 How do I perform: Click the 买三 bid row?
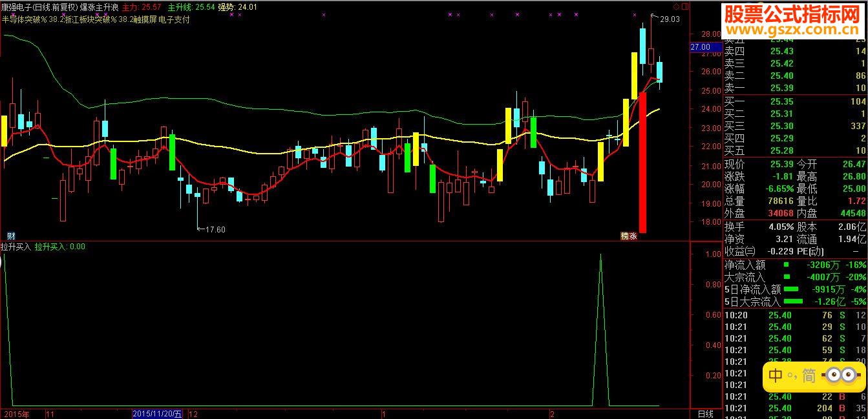795,126
